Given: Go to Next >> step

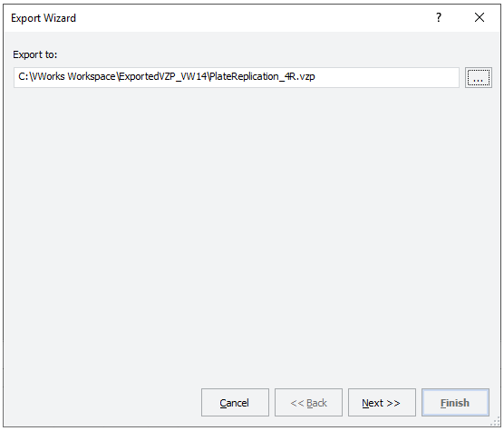Looking at the screenshot, I should 382,402.
